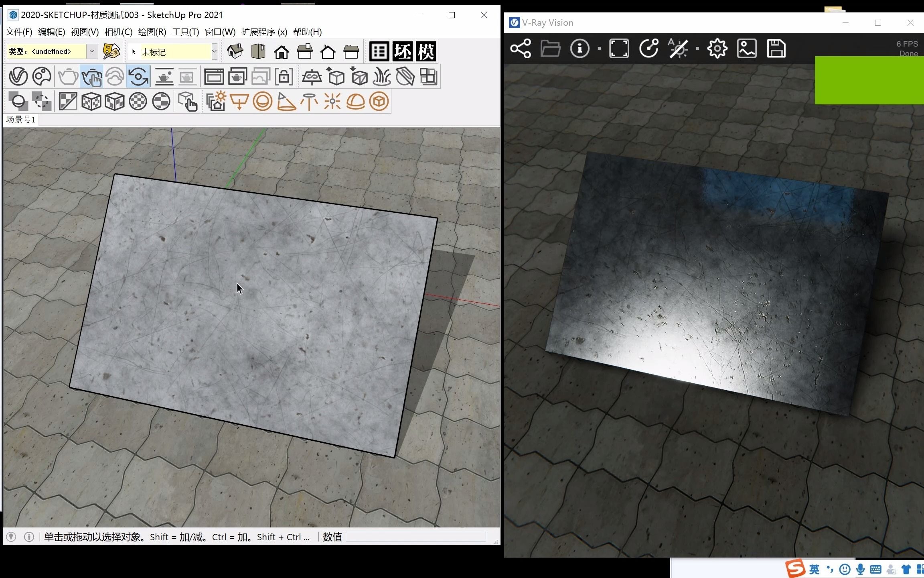The width and height of the screenshot is (924, 578).
Task: Insert a V-Ray spot light
Action: coord(286,102)
